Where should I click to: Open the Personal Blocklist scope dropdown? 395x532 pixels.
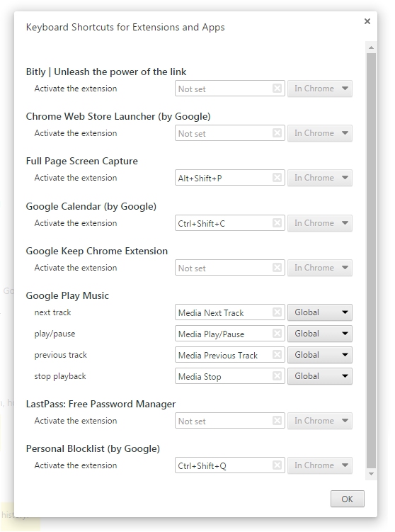(320, 465)
